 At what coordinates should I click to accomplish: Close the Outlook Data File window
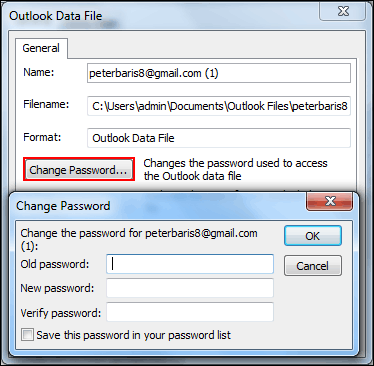[x=343, y=11]
